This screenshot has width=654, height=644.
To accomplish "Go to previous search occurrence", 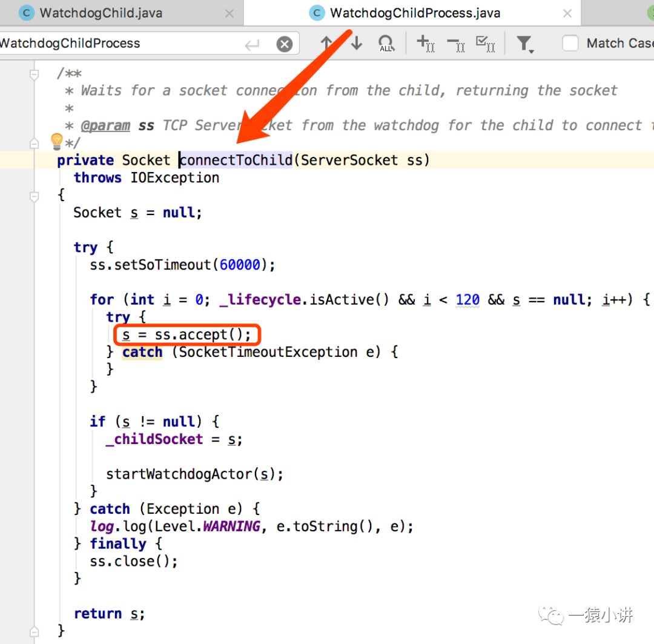I will [326, 43].
